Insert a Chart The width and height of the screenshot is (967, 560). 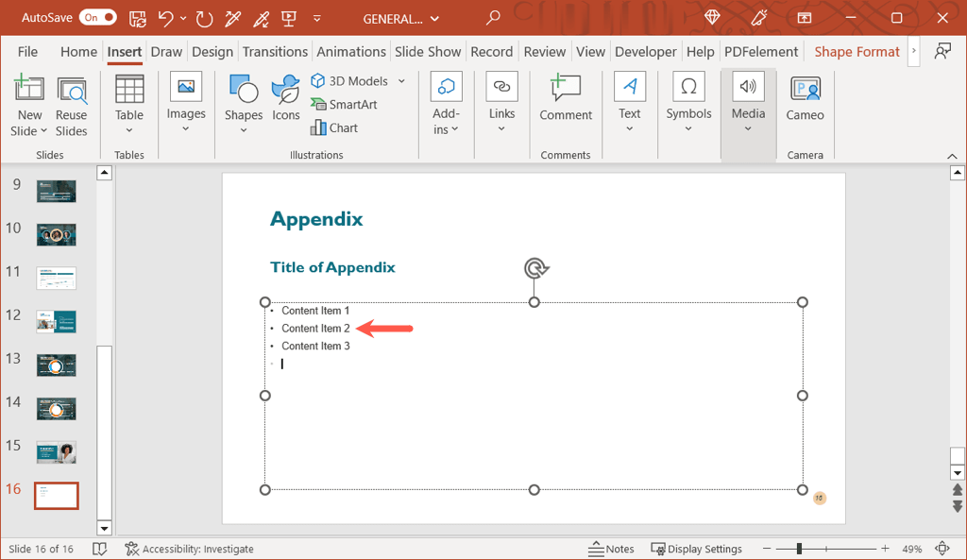[334, 127]
